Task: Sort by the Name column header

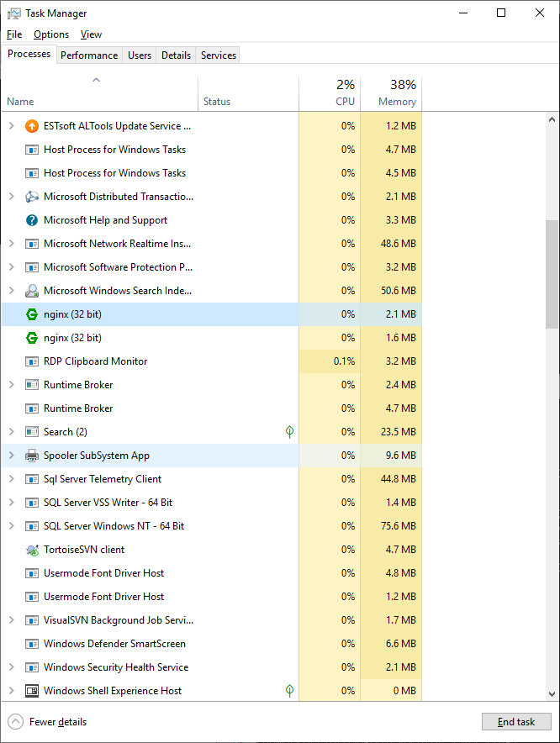Action: point(99,94)
